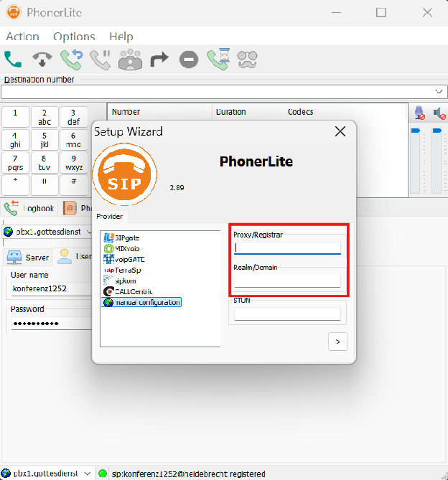Click dial key 7 pqrs

pos(15,163)
